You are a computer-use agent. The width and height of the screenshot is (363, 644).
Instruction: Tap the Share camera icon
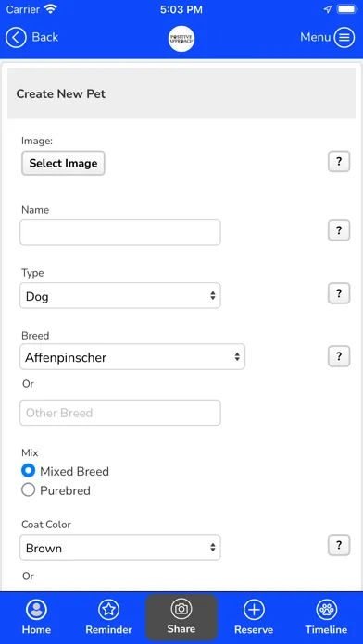coord(181,609)
